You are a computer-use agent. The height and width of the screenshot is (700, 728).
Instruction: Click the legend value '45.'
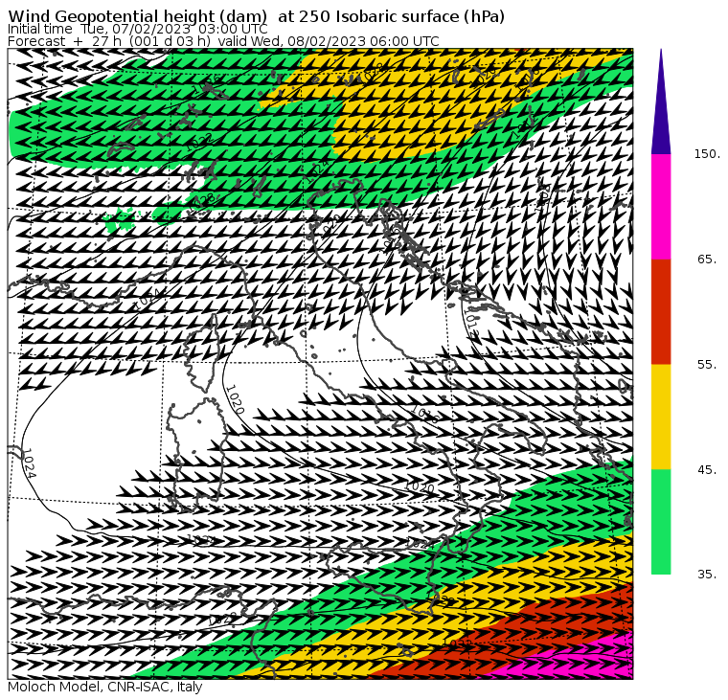707,470
